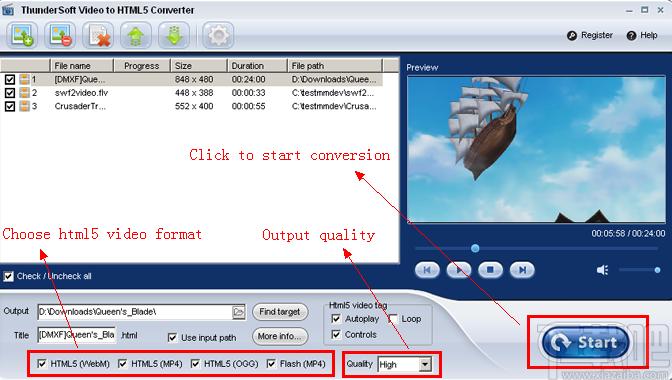Toggle the Check / Uncheck all checkbox
The width and height of the screenshot is (672, 380).
click(x=8, y=276)
